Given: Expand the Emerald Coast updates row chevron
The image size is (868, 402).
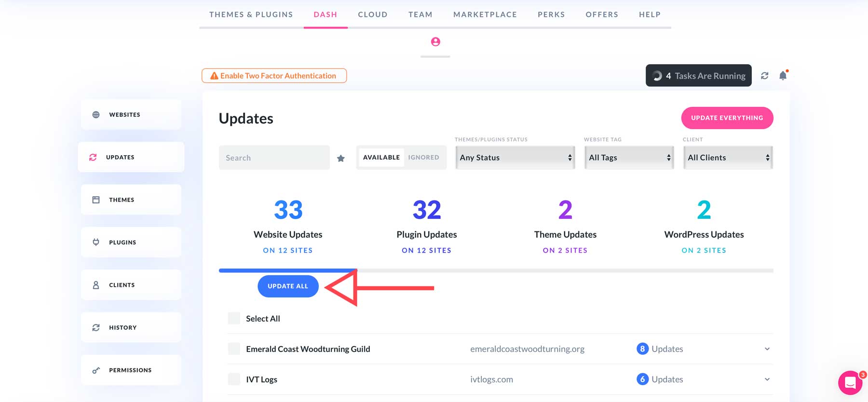Looking at the screenshot, I should [767, 349].
